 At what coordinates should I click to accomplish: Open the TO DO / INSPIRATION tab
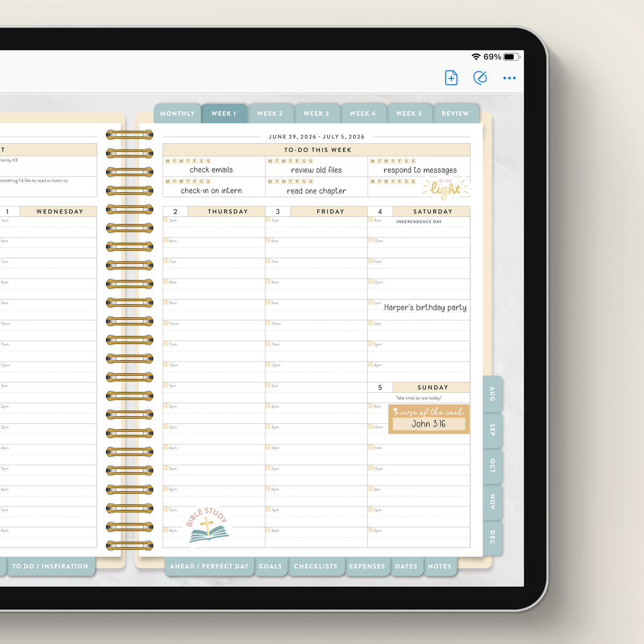[x=50, y=566]
